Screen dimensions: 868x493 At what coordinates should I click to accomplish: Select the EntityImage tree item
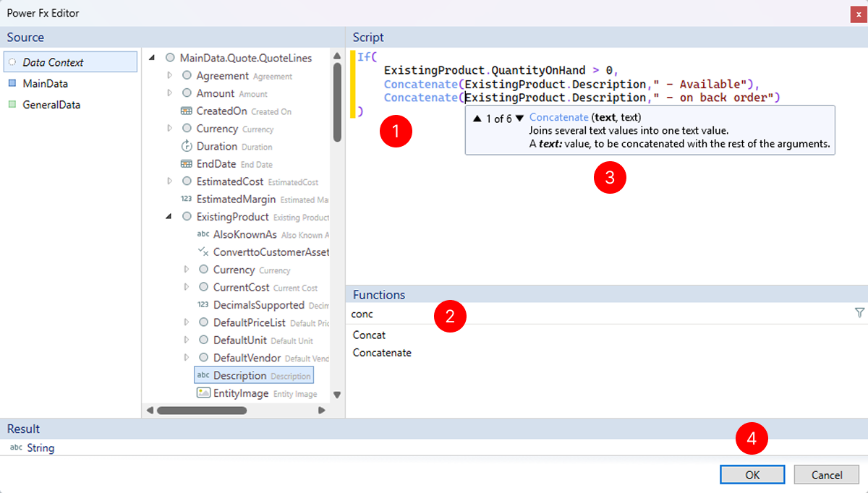coord(257,393)
